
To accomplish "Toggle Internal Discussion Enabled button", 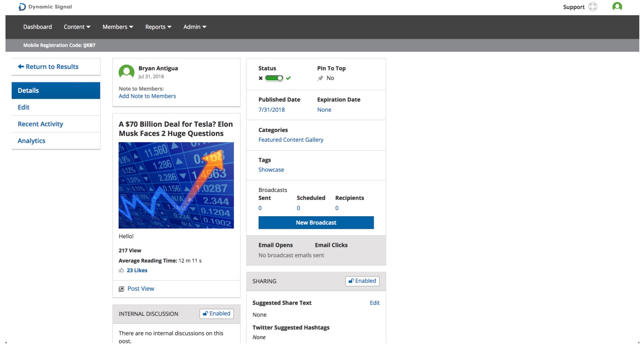I will point(217,313).
